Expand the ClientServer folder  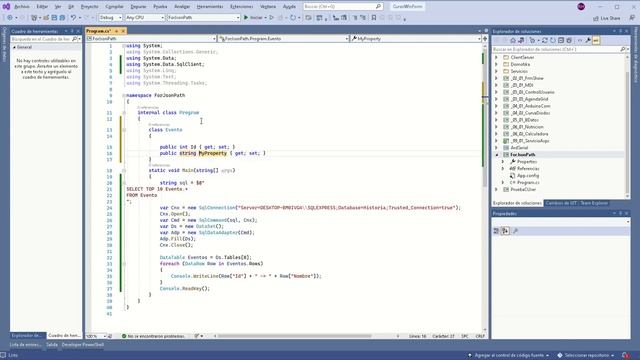497,58
